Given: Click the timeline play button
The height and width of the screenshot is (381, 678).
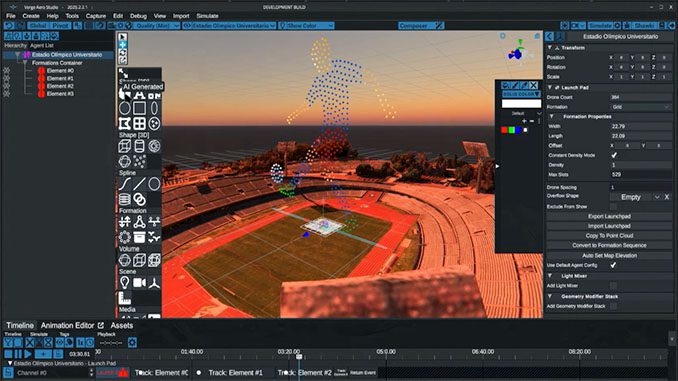Looking at the screenshot, I should tap(28, 354).
